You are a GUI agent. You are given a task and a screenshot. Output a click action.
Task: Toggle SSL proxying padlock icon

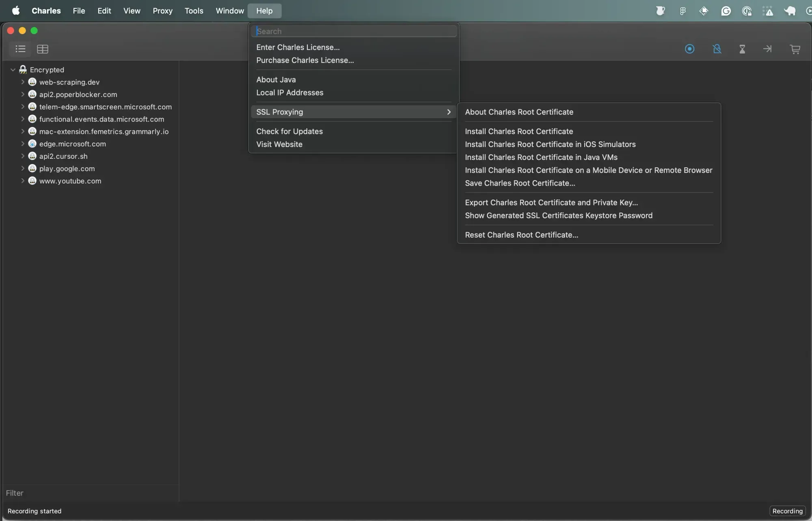[717, 49]
